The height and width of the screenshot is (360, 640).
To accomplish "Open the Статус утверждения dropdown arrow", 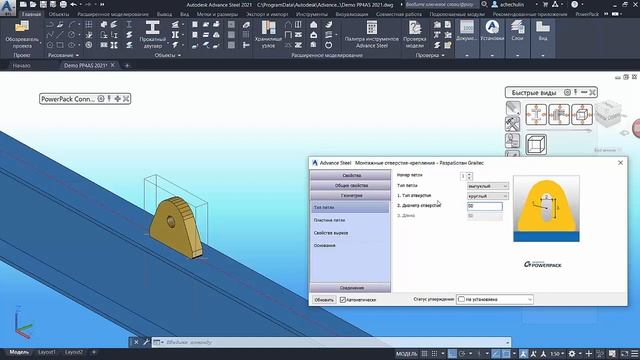I will 529,299.
